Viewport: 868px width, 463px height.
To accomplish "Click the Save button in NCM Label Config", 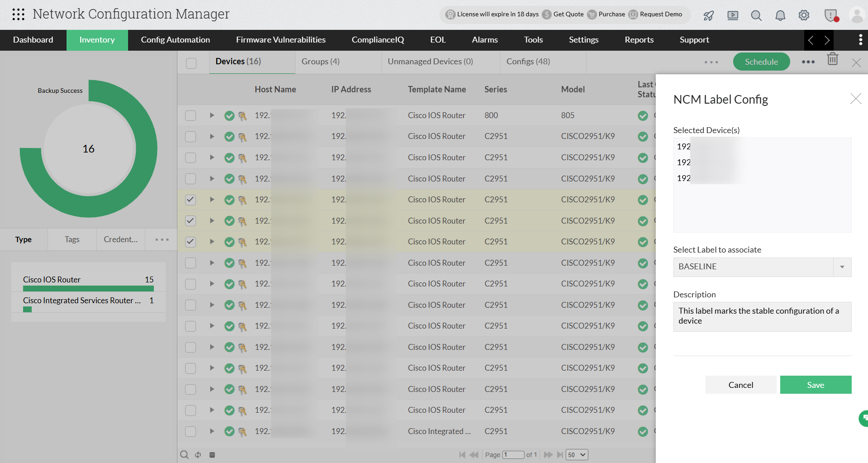I will (816, 384).
